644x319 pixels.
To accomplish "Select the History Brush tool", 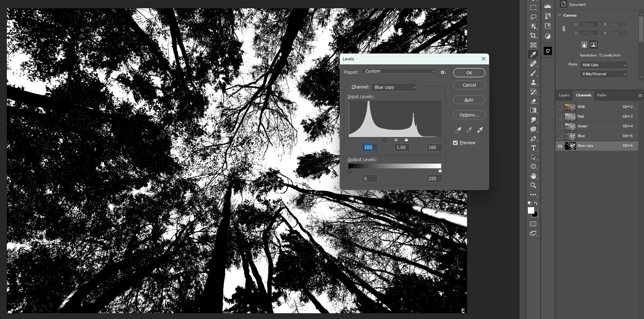I will click(533, 92).
